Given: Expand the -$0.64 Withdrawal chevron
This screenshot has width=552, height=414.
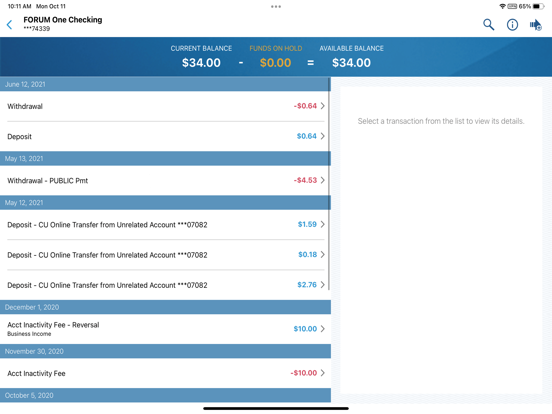Looking at the screenshot, I should 322,106.
